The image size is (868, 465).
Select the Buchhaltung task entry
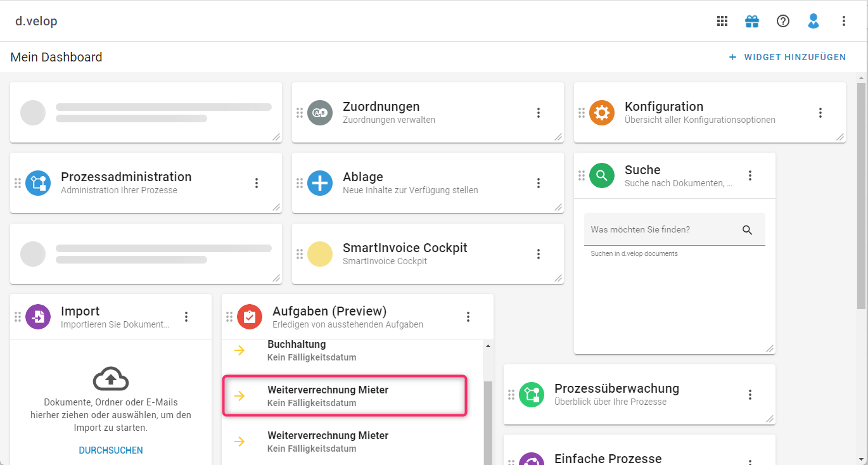345,350
